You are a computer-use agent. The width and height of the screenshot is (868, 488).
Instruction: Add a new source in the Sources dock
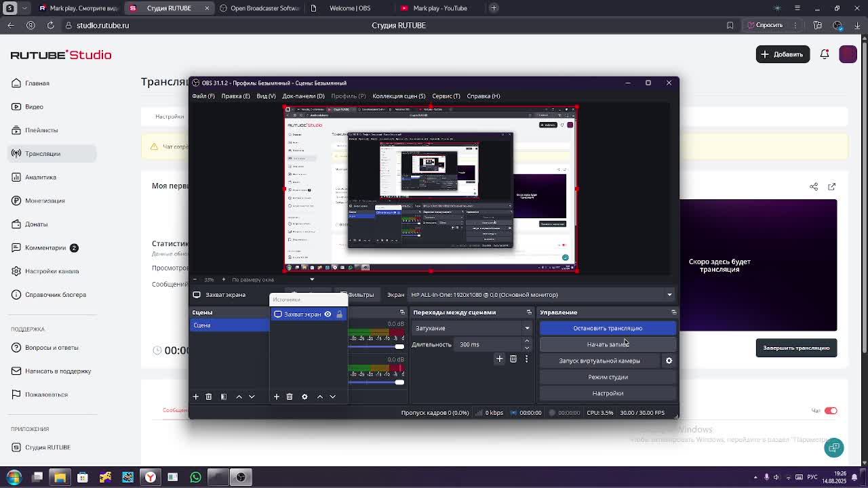(277, 396)
